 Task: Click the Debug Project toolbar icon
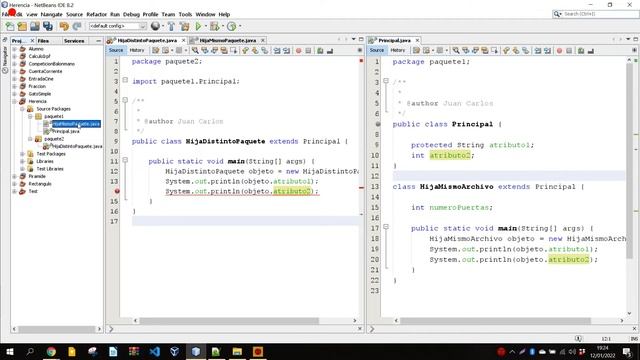pyautogui.click(x=214, y=27)
